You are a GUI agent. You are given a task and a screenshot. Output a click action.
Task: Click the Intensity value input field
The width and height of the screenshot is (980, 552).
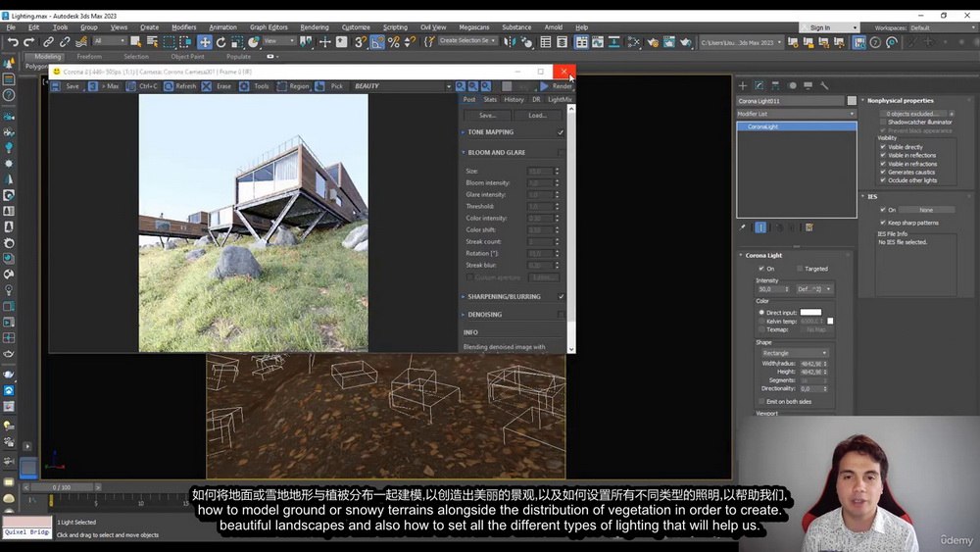[x=770, y=289]
